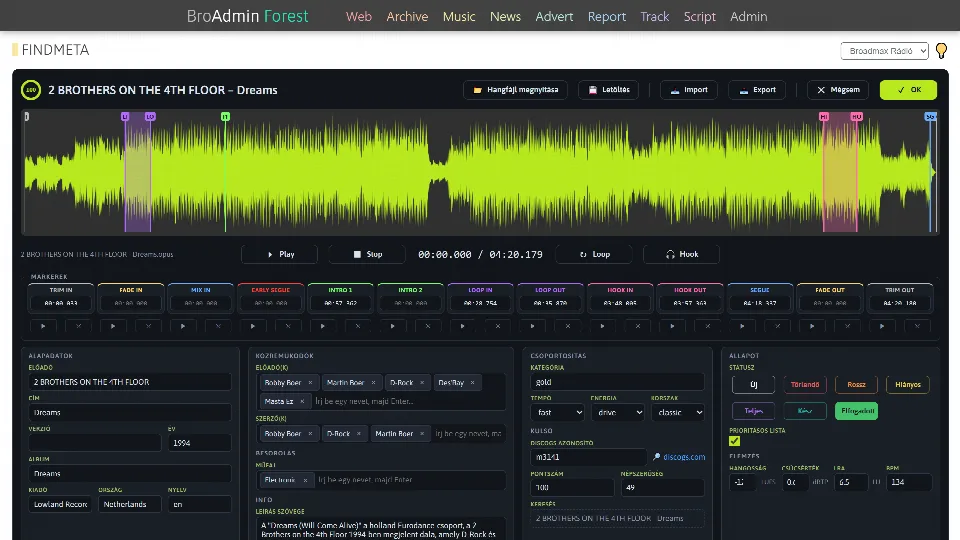Click the pink hook-in marker on the waveform
Screen dimensions: 960x540
coord(824,116)
